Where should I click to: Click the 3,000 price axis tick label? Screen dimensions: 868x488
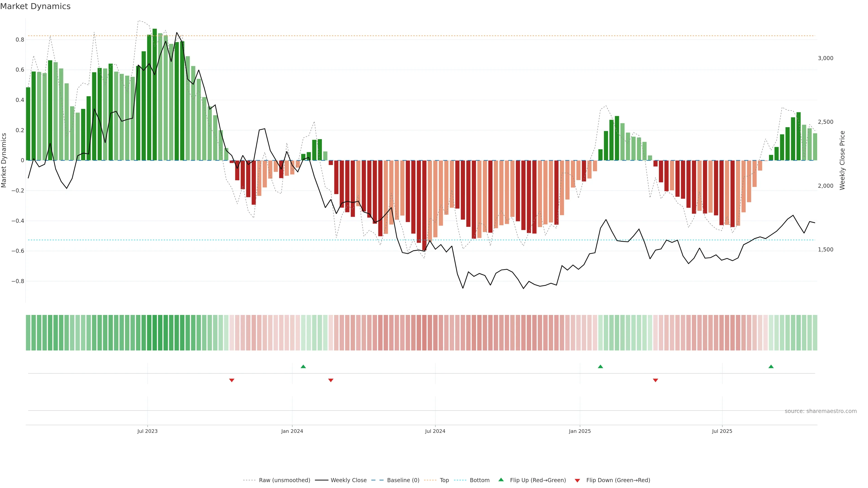pos(825,58)
